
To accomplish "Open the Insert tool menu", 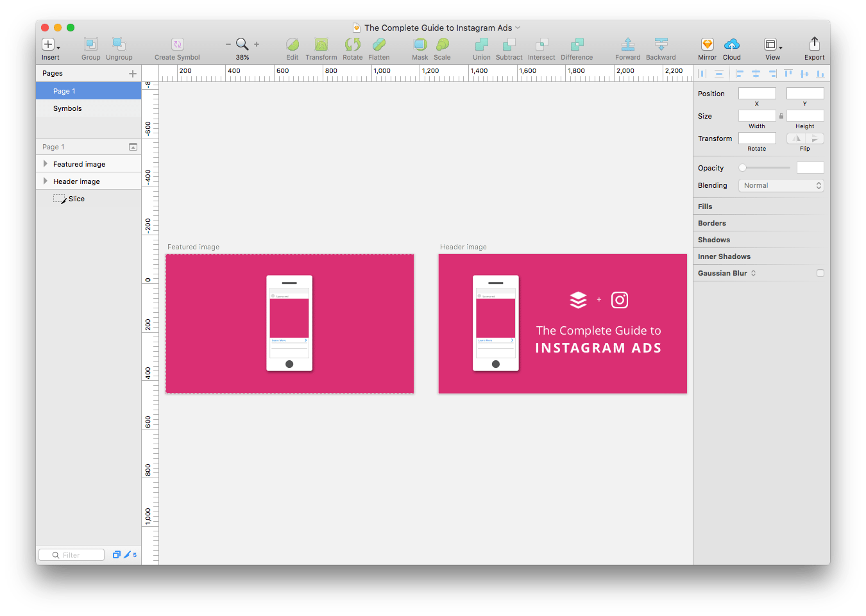I will (x=51, y=44).
